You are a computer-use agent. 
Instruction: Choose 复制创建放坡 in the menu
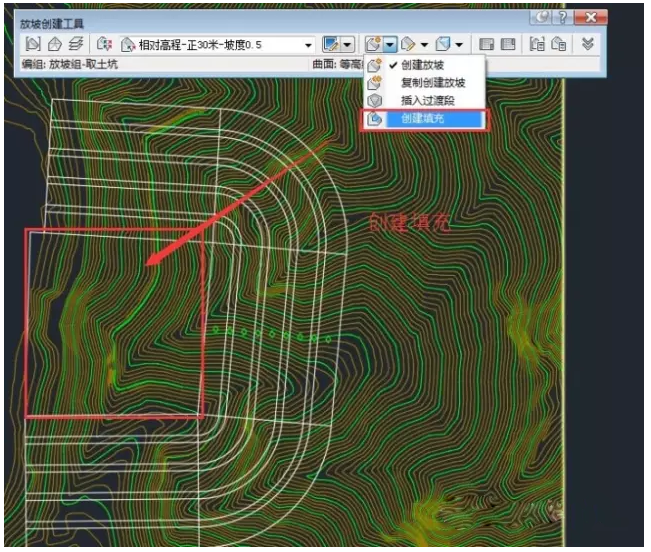(x=433, y=83)
